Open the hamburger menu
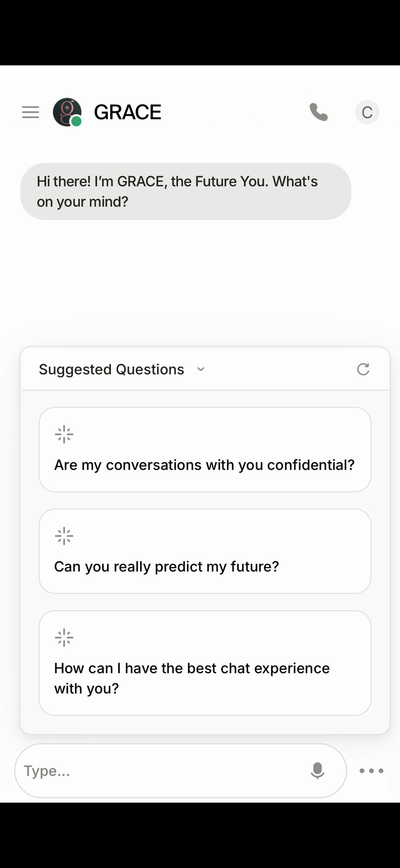The height and width of the screenshot is (868, 400). coord(30,112)
